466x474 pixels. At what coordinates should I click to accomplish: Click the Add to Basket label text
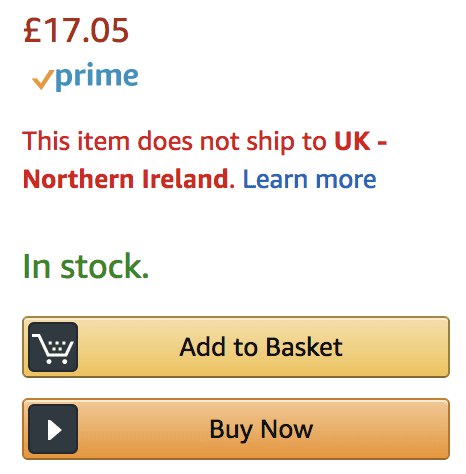tap(261, 347)
